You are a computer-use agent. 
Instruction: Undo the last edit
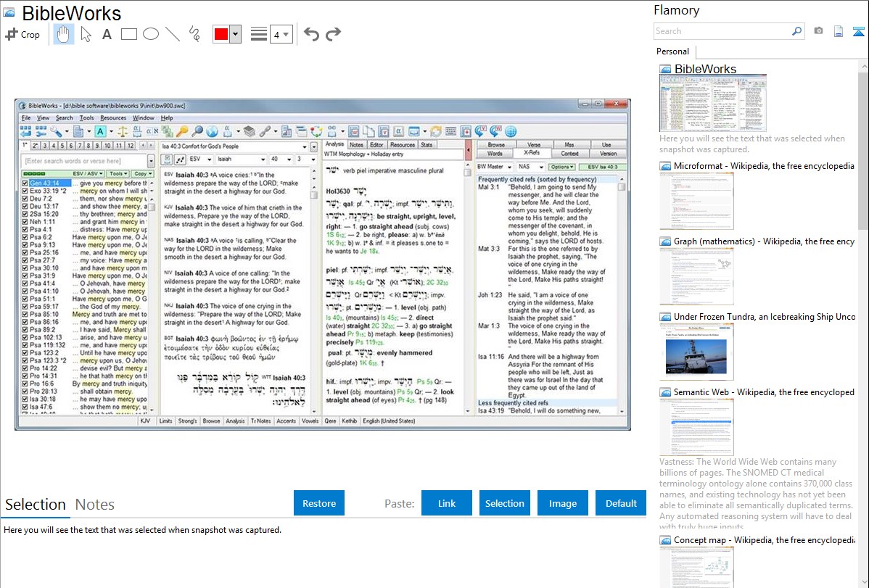(311, 34)
